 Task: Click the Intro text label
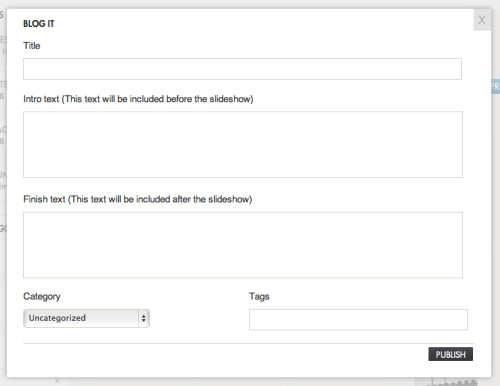(138, 99)
